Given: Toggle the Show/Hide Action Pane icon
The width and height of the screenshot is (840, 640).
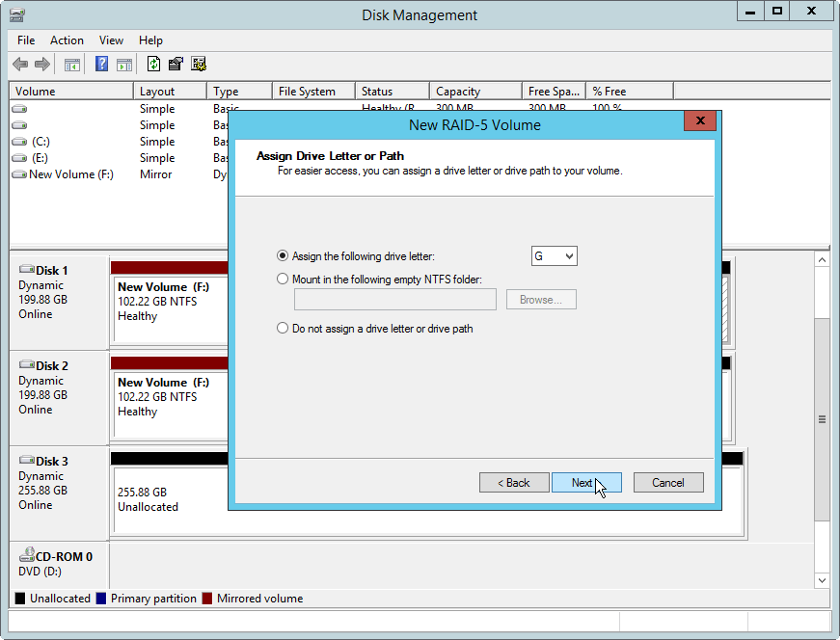Looking at the screenshot, I should click(124, 65).
